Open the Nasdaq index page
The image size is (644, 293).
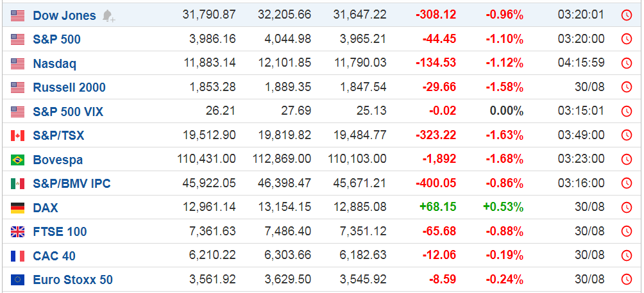coord(55,63)
